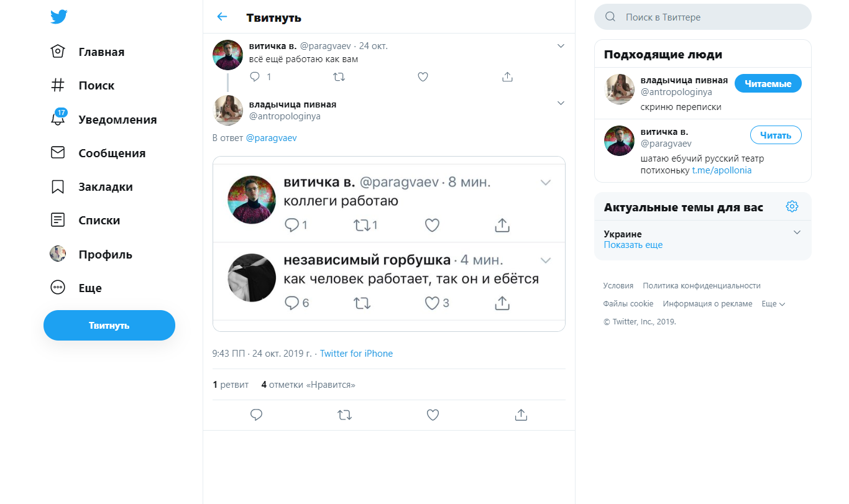Like the parent tweet by витичка в.

423,77
